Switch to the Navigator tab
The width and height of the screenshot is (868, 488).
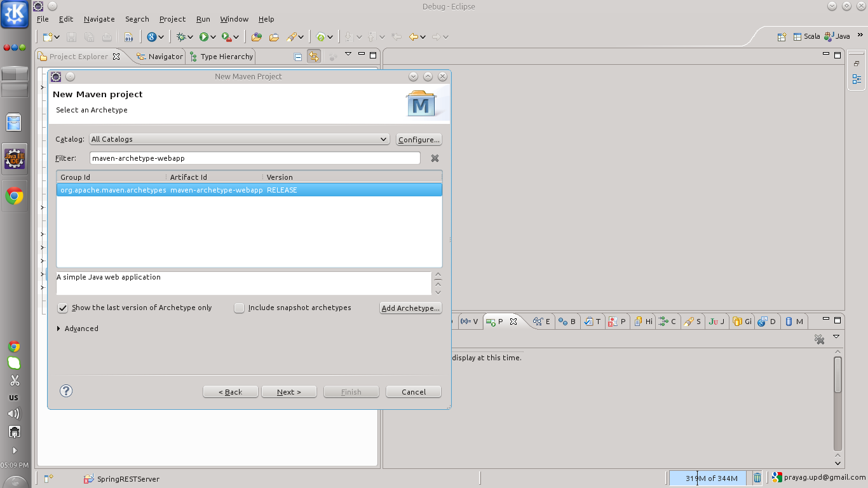pos(159,57)
